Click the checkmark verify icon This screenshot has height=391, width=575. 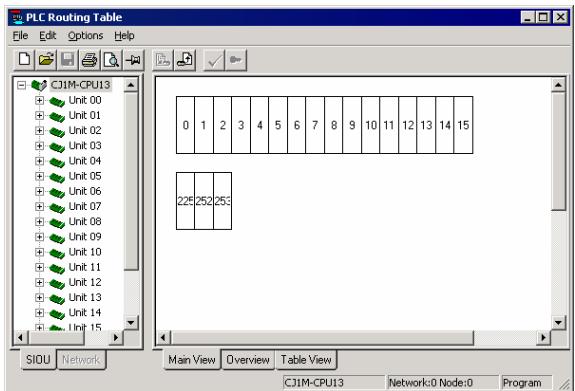[x=214, y=60]
